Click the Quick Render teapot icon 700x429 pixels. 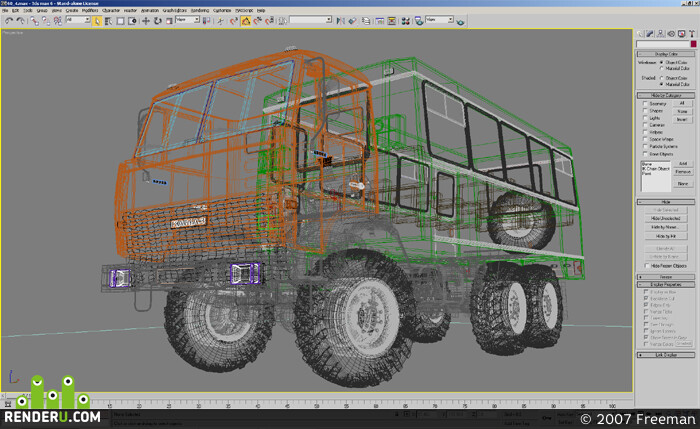[x=460, y=21]
